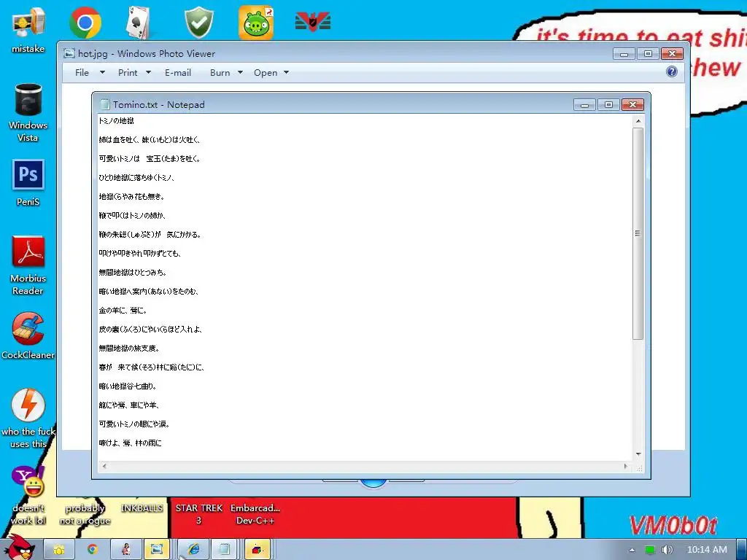Expand the File menu dropdown arrow
747x560 pixels.
(x=102, y=72)
